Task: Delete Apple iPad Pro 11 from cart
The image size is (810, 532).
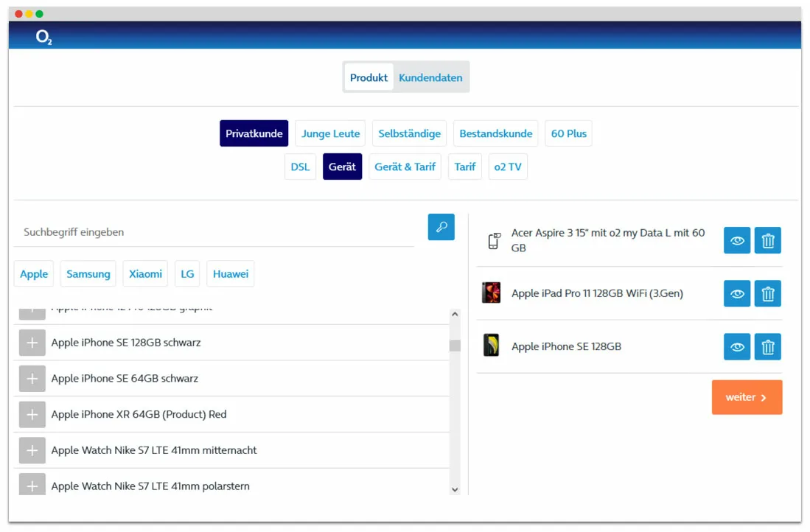Action: 768,293
